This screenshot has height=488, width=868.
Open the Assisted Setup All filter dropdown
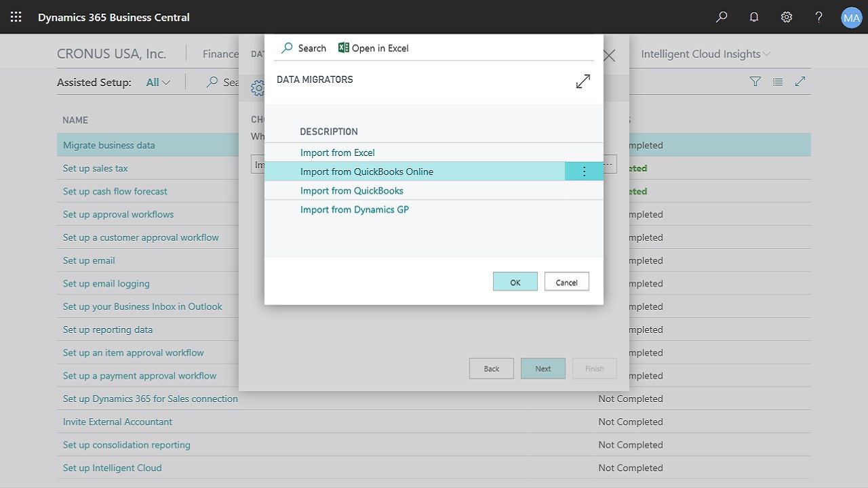point(158,82)
